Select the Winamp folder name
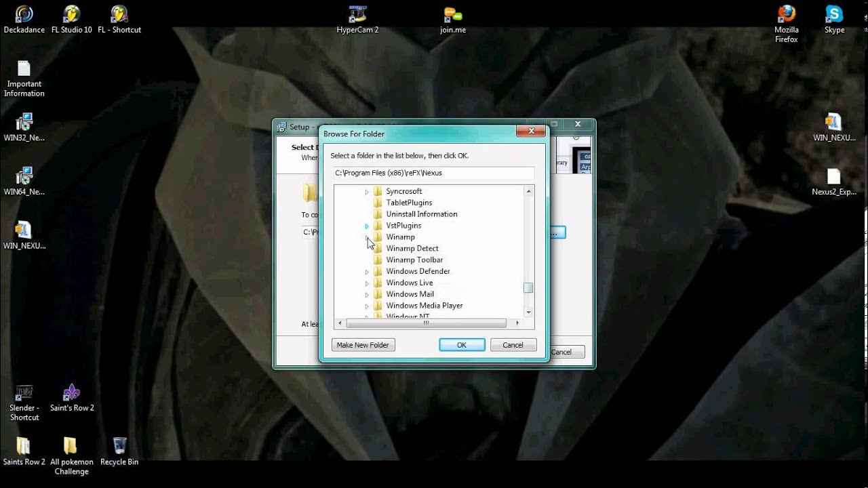This screenshot has height=488, width=868. pyautogui.click(x=400, y=237)
